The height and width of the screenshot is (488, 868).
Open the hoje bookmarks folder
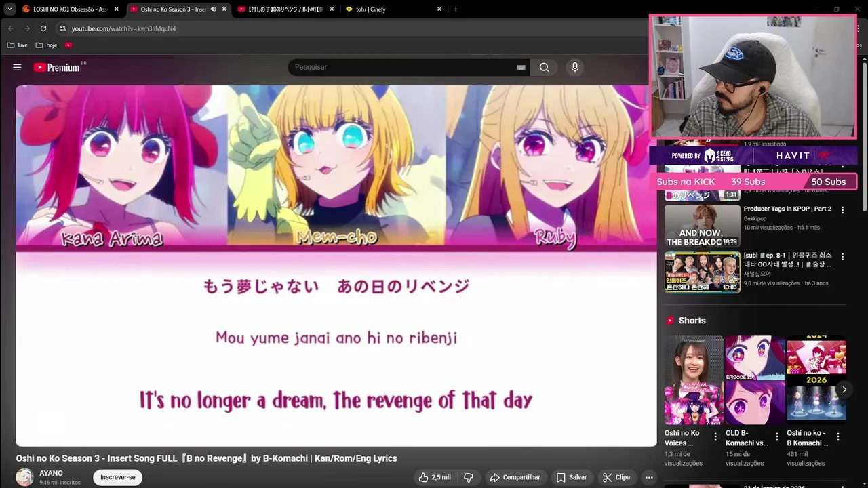pos(46,45)
